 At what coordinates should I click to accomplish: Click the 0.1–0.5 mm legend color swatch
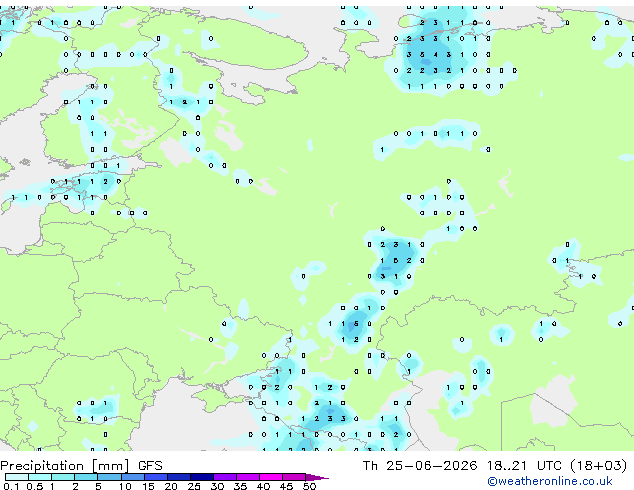click(x=17, y=477)
